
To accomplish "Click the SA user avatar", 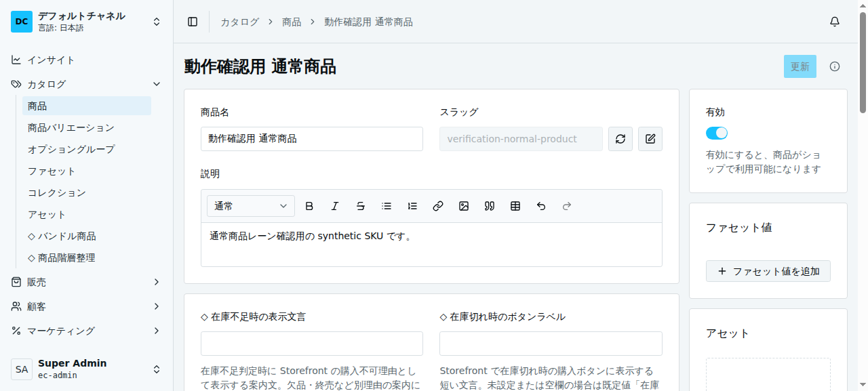I will tap(22, 369).
